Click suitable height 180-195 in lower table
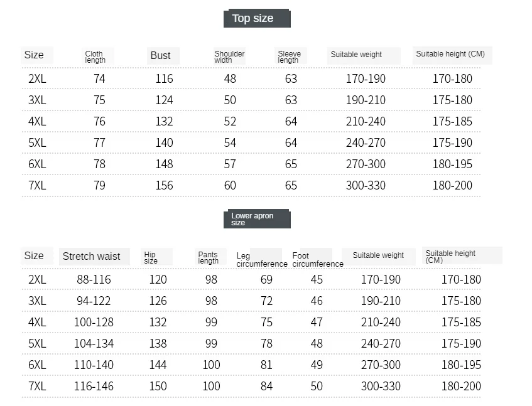532x406 pixels. 461,365
